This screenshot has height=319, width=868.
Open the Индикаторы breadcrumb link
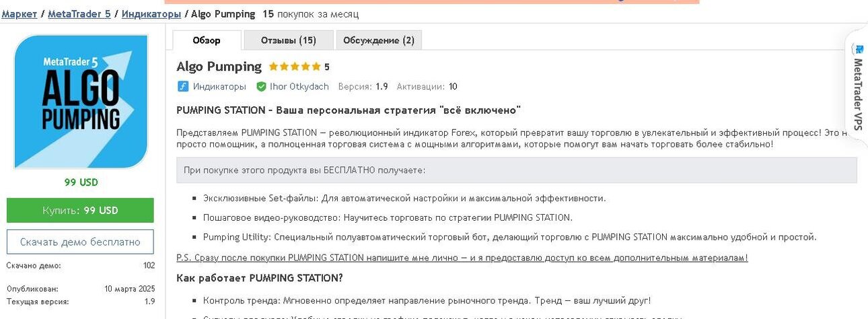coord(151,13)
